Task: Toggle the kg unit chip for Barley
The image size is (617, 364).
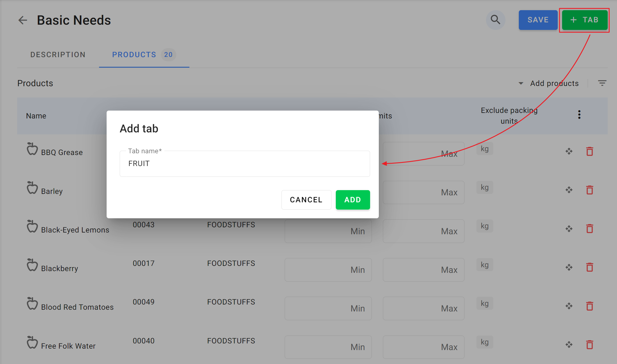Action: 485,188
